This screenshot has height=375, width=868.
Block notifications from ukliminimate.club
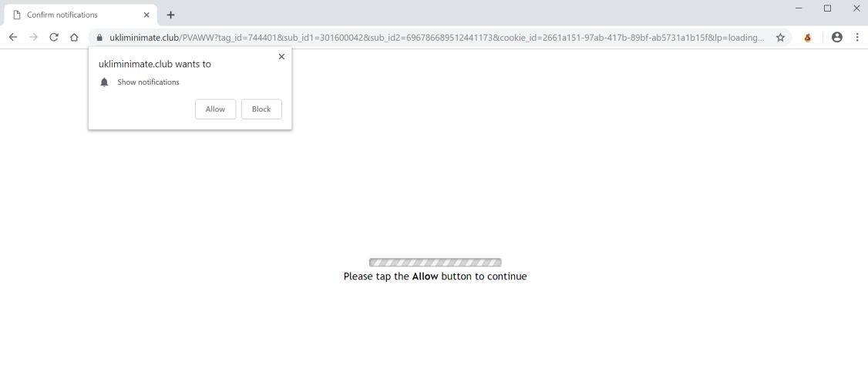261,109
